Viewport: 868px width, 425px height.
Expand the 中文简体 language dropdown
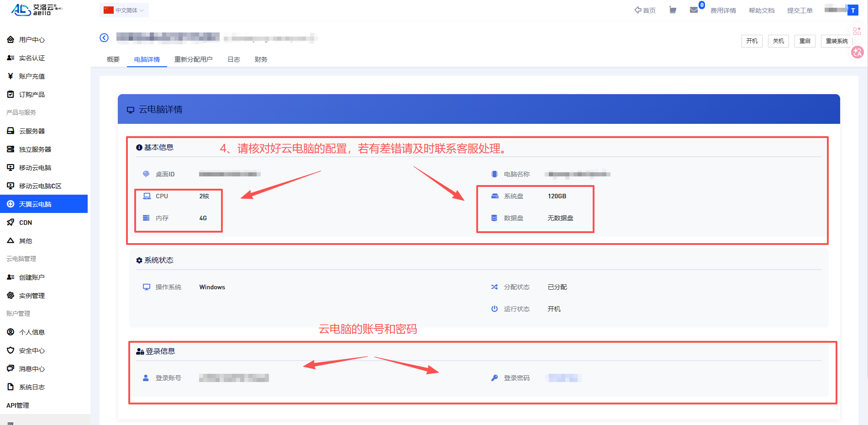point(124,10)
